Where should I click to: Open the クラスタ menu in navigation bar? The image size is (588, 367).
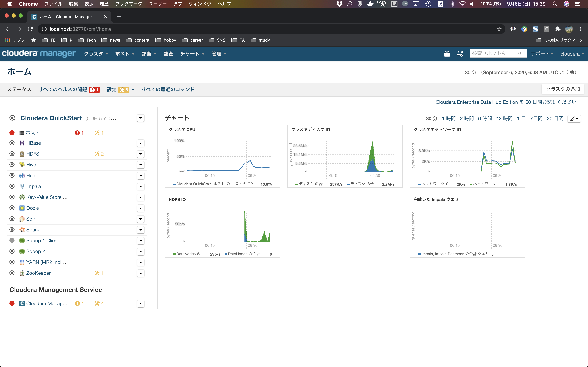[x=96, y=54]
